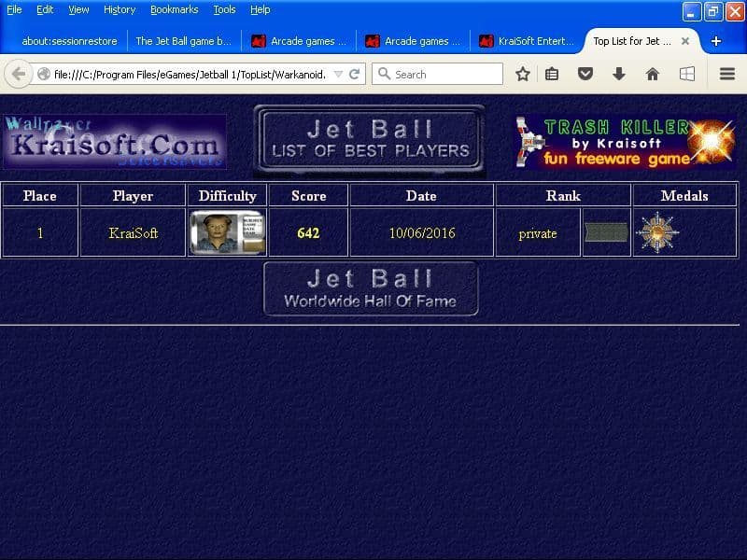
Task: Open Jet Ball Worldwide Hall Of Fame
Action: point(371,288)
